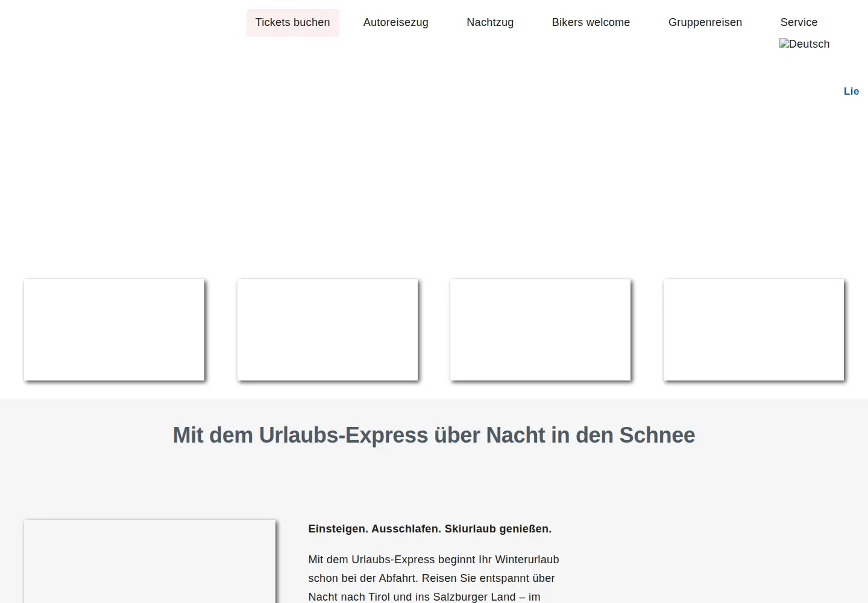Open Gruppenreisen navigation entry

pos(705,22)
